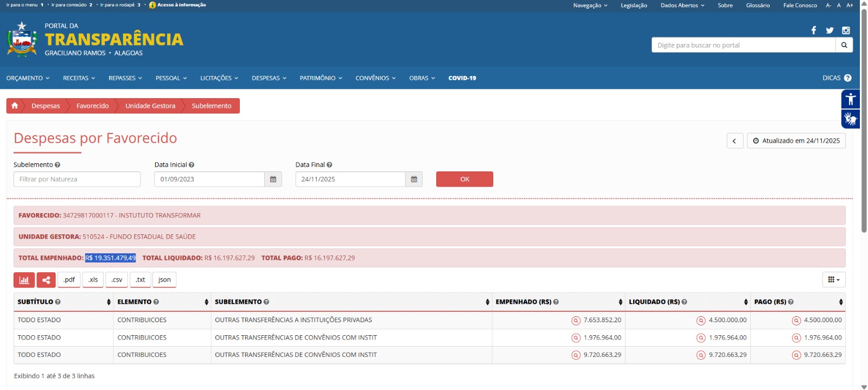This screenshot has width=868, height=390.
Task: Click the search magnifier button
Action: 844,45
